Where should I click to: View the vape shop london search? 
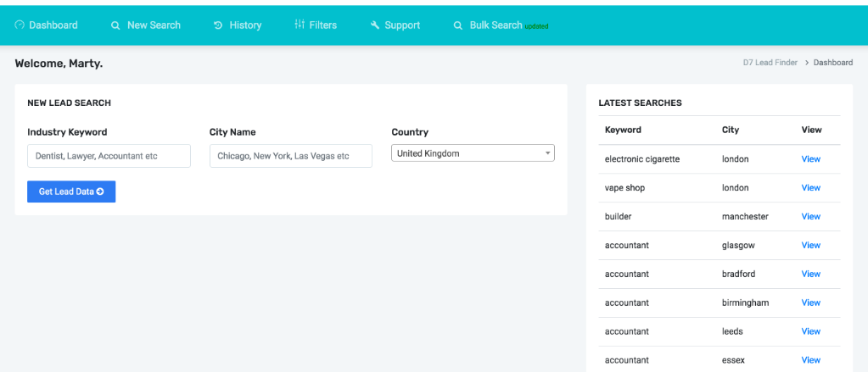pyautogui.click(x=810, y=188)
